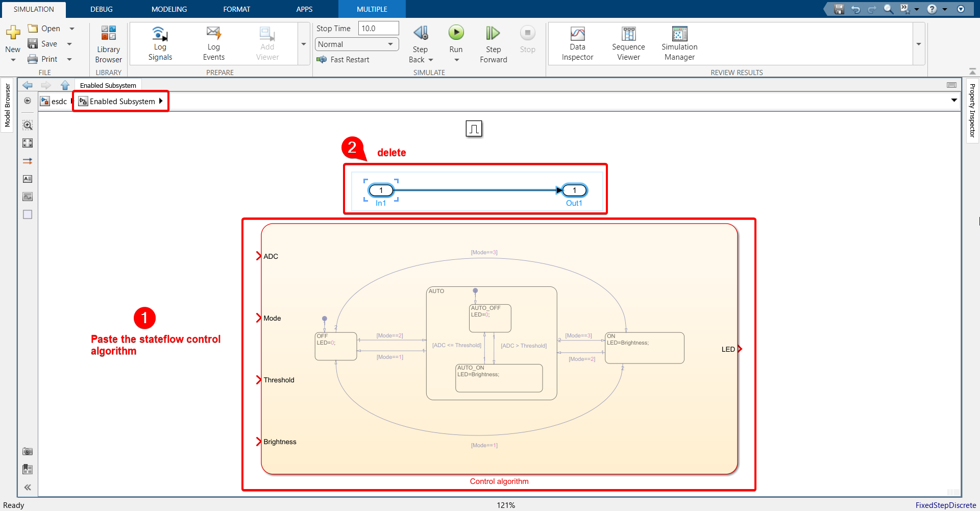Click the Save floppy icon in quick access toolbar

(839, 9)
